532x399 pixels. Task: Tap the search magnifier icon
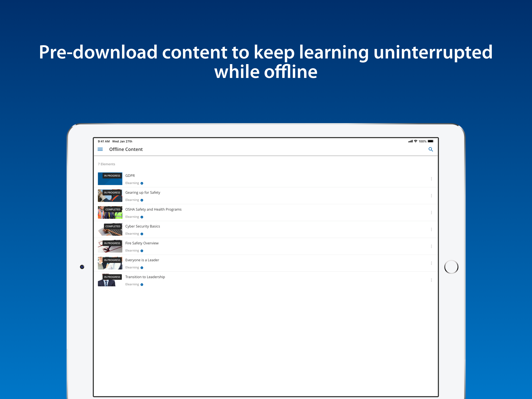[x=431, y=149]
